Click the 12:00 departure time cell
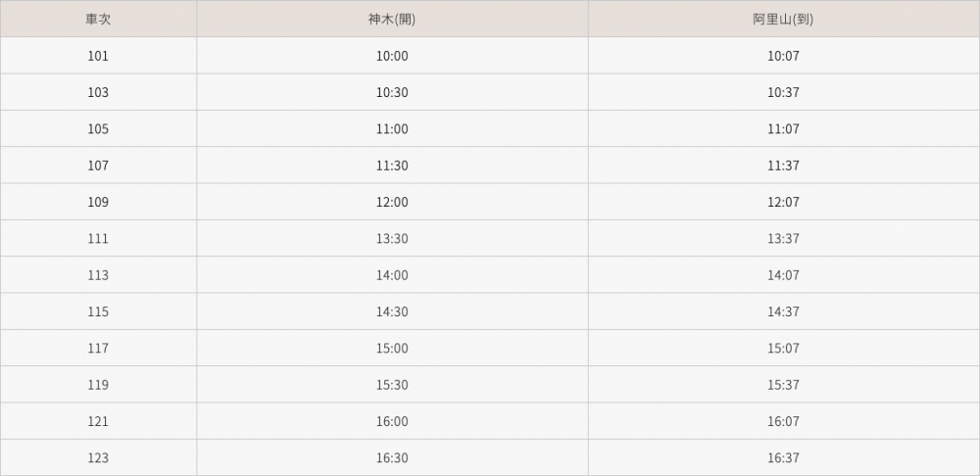Viewport: 980px width, 476px height. (392, 202)
